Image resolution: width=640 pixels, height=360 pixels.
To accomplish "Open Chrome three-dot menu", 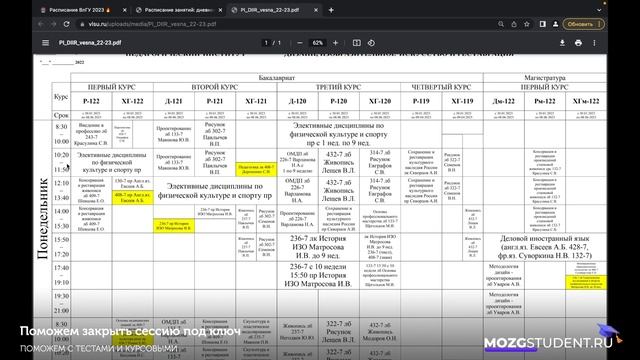I will tap(599, 24).
